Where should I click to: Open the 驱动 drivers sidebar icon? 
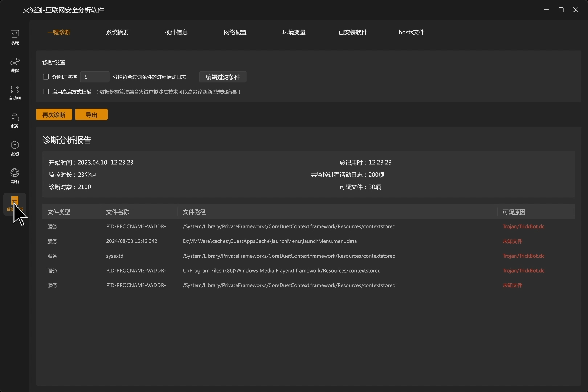(x=15, y=148)
